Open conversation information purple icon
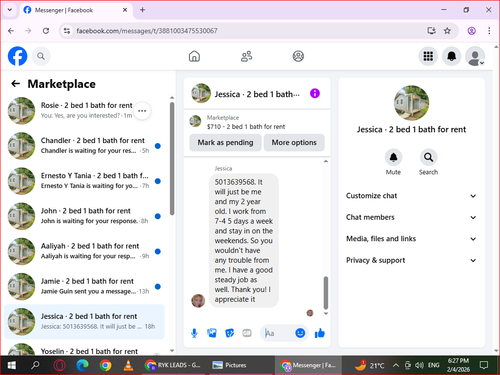The width and height of the screenshot is (500, 375). (315, 93)
